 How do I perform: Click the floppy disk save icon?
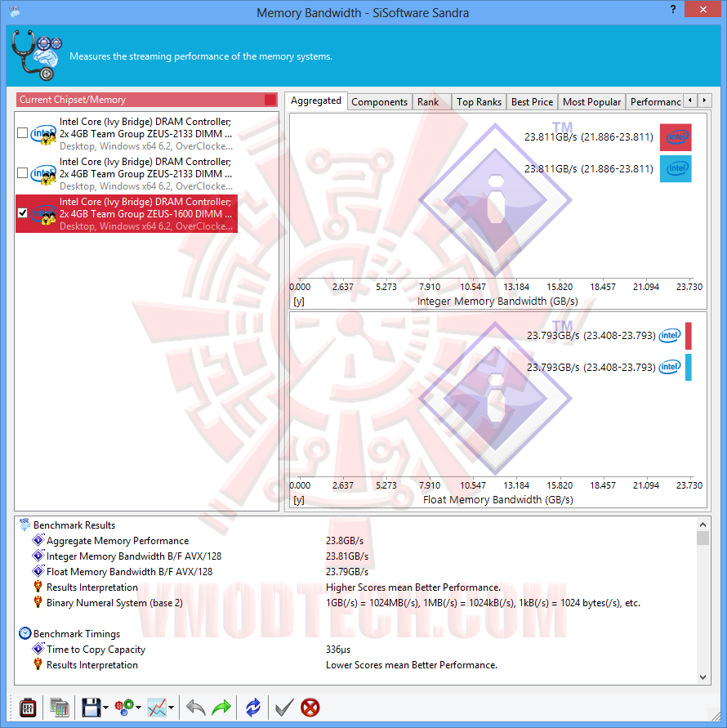coord(91,708)
